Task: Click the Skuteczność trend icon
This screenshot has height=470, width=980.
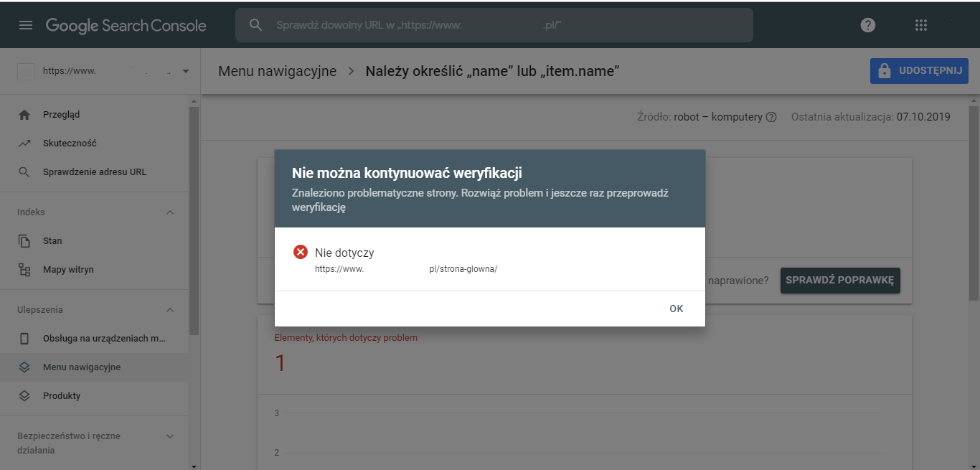Action: click(x=24, y=144)
